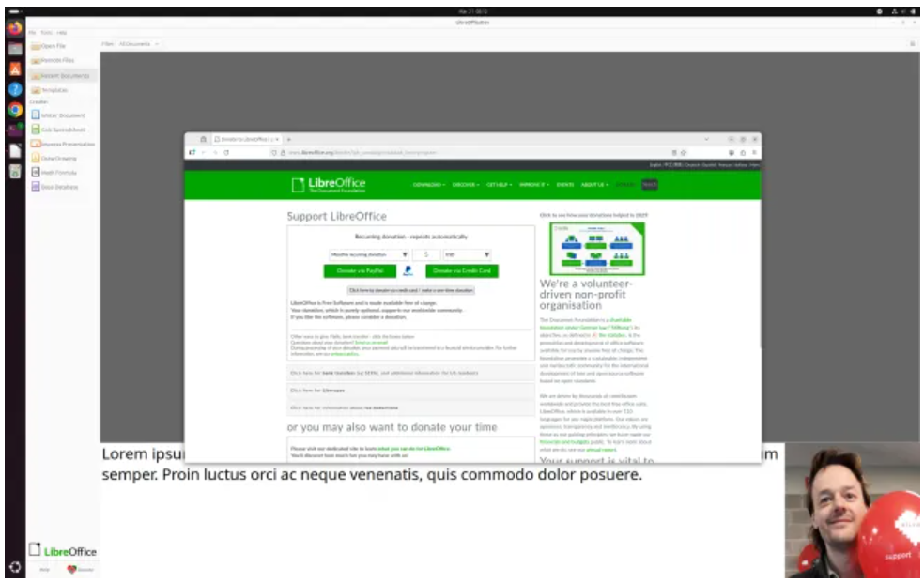Launch Google Chrome from the dock

(x=15, y=110)
